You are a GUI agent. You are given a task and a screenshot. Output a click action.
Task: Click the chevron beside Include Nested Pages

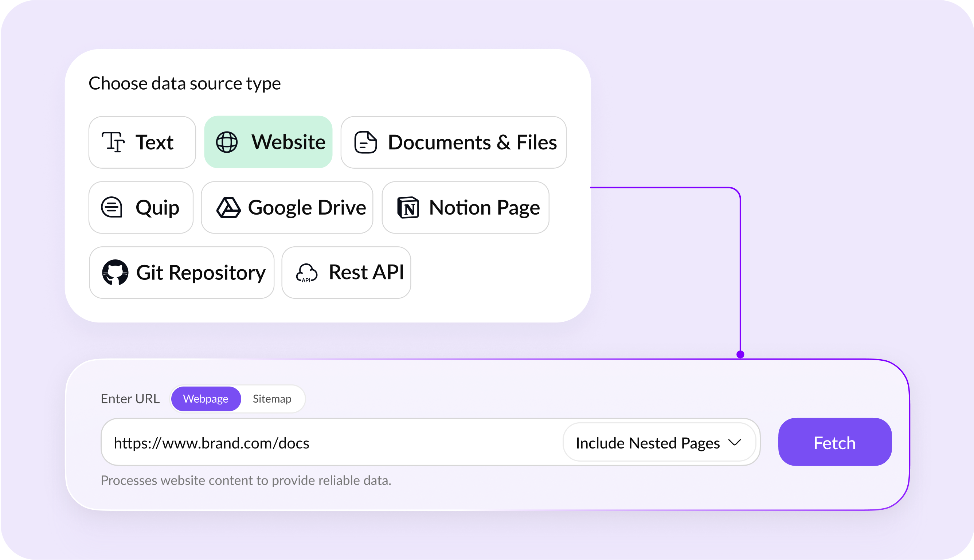[734, 443]
